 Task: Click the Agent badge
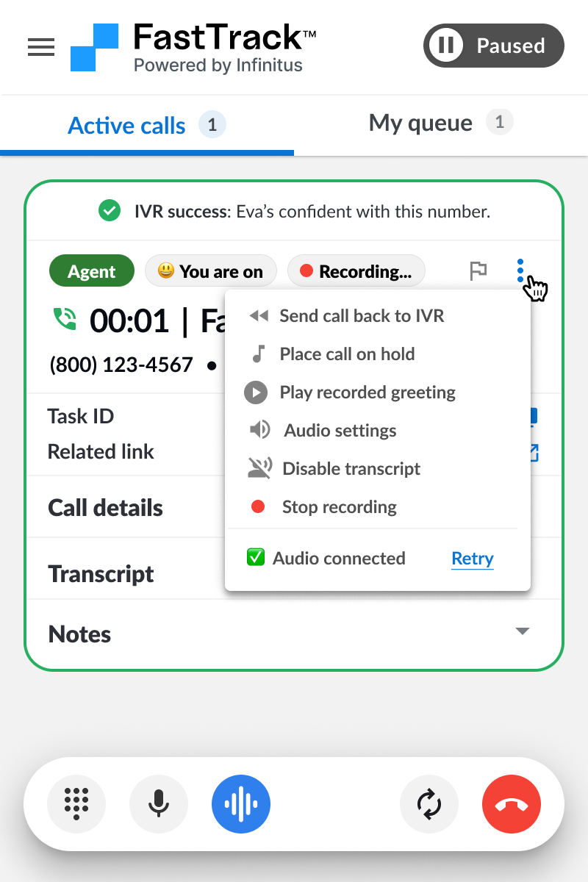(92, 271)
